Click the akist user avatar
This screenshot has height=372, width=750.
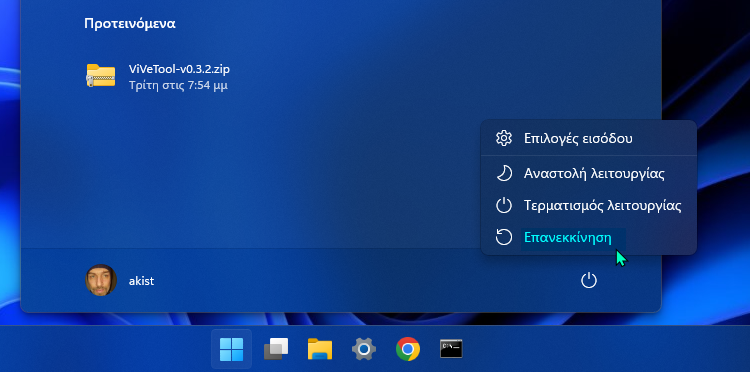pos(101,280)
